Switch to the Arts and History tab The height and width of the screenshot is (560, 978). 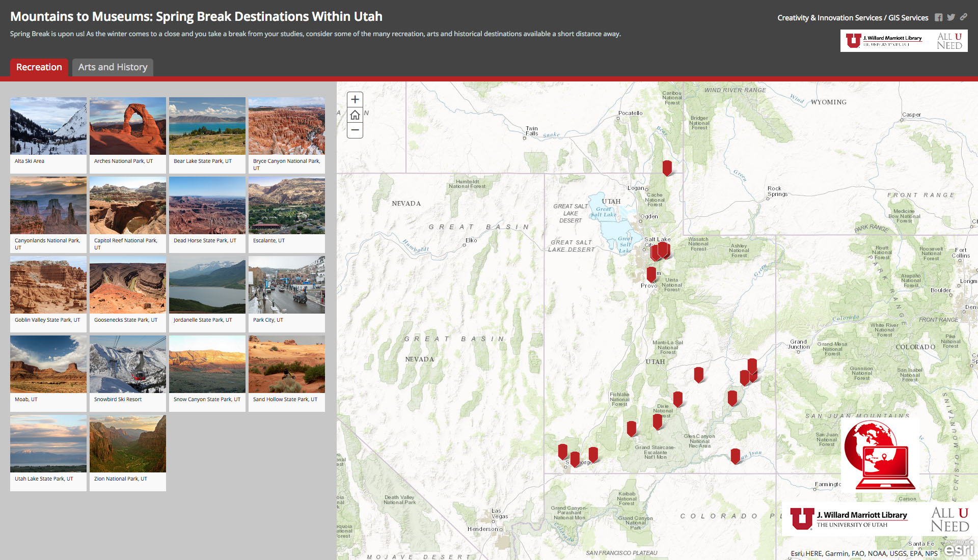tap(113, 67)
